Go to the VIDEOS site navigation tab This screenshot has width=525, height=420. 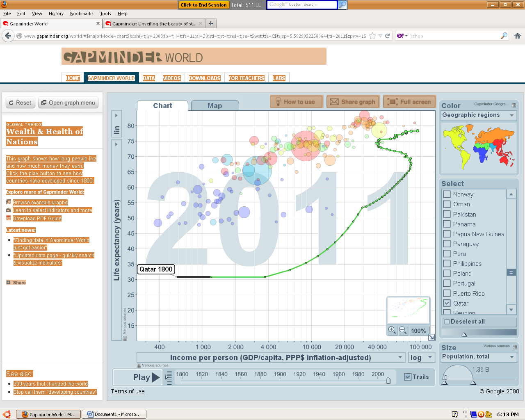coord(172,78)
